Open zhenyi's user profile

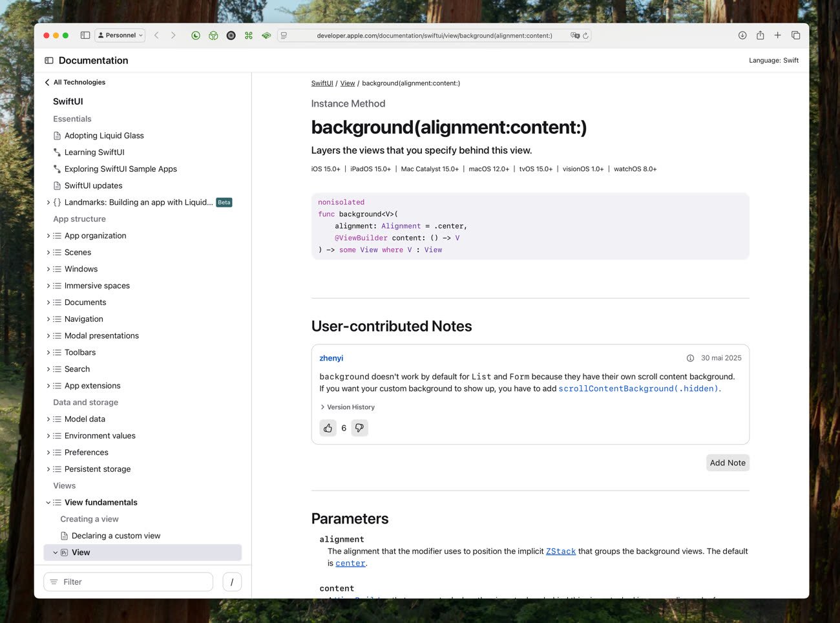331,359
